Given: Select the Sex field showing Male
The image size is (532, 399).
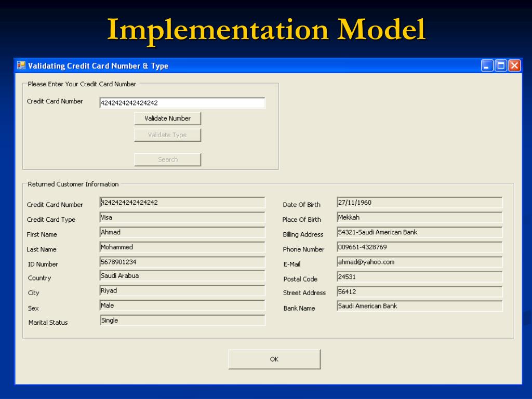Looking at the screenshot, I should [182, 305].
